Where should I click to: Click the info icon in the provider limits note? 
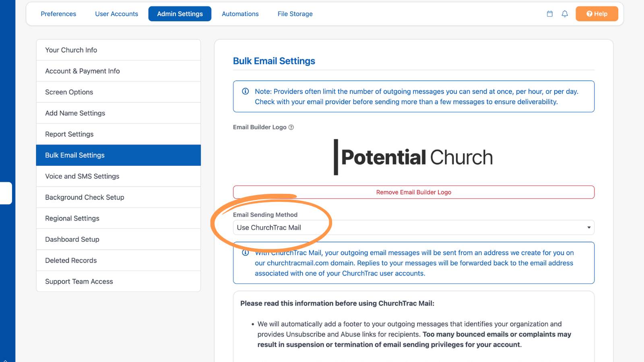245,91
